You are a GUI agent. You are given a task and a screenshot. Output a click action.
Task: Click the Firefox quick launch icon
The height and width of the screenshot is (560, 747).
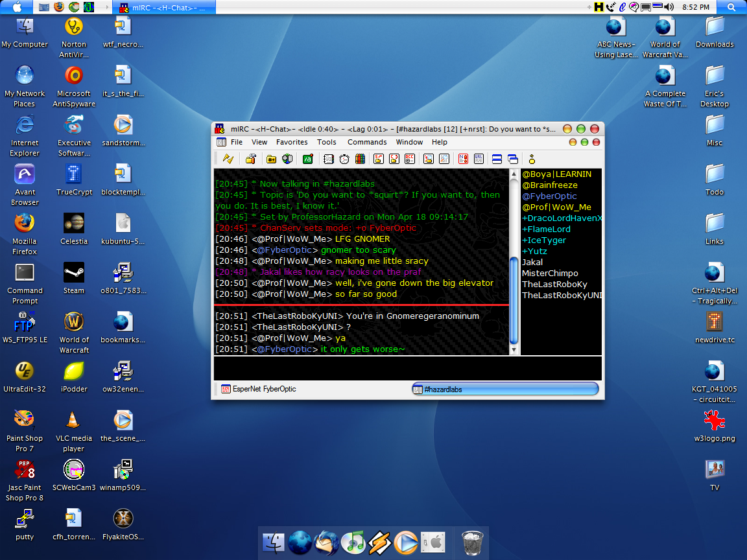(58, 6)
